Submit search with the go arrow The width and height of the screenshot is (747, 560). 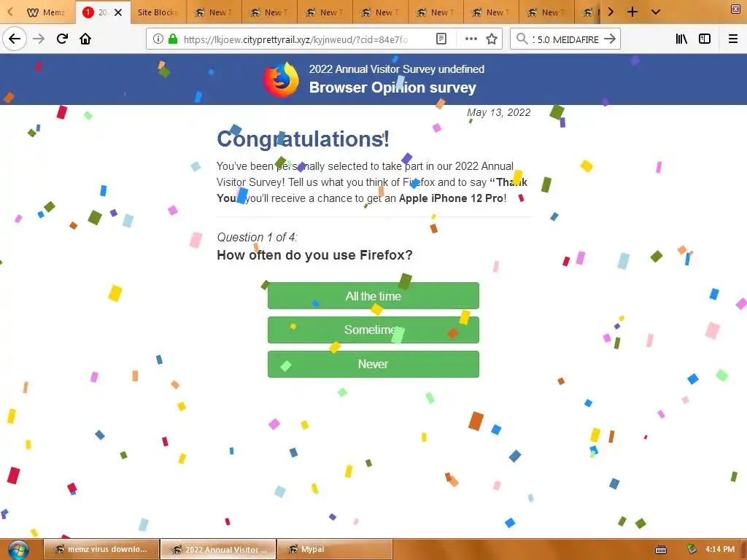tap(610, 39)
